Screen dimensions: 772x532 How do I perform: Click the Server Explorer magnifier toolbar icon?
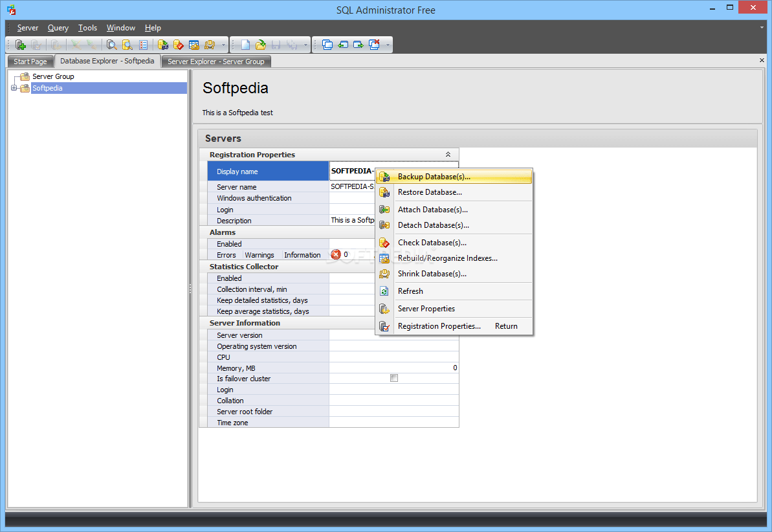point(112,45)
